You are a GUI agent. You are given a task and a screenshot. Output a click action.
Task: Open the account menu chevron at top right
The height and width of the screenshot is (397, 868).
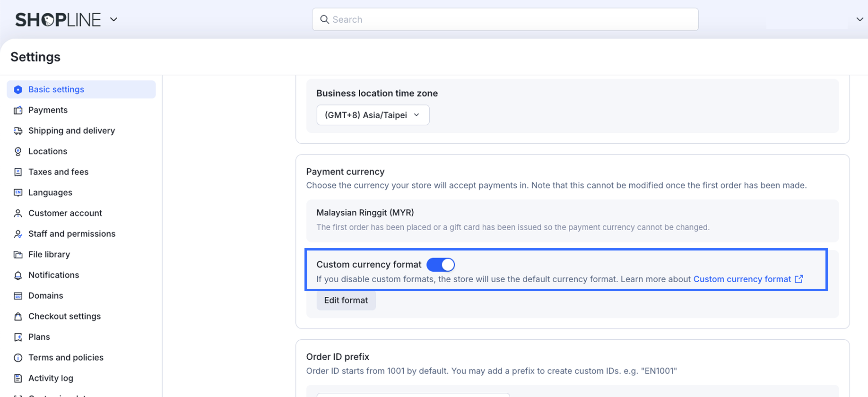(x=859, y=19)
